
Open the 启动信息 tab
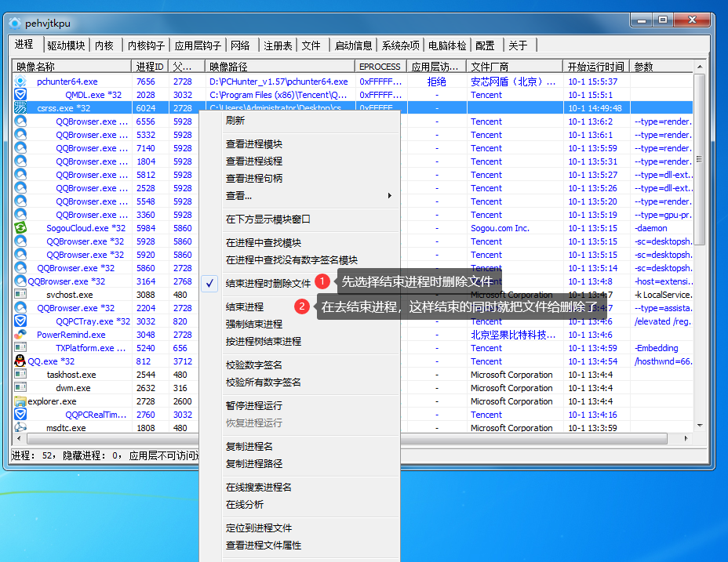coord(353,45)
